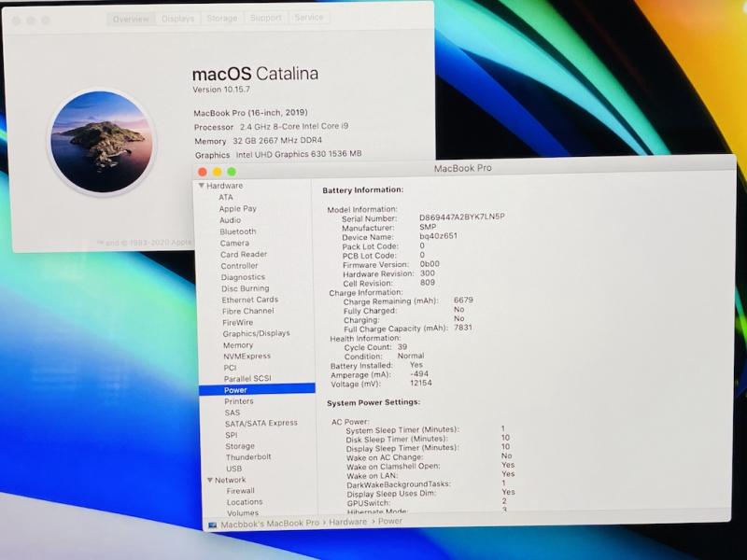Zoom the System Information window with green button
Screen dimensions: 747x560
click(x=232, y=172)
